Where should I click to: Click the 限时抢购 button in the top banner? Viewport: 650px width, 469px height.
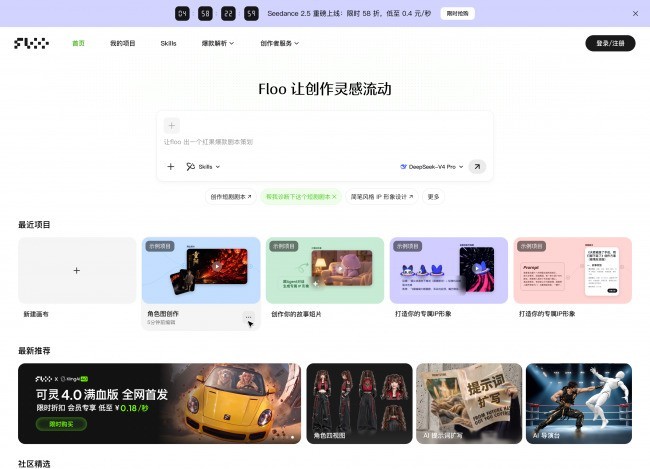457,14
